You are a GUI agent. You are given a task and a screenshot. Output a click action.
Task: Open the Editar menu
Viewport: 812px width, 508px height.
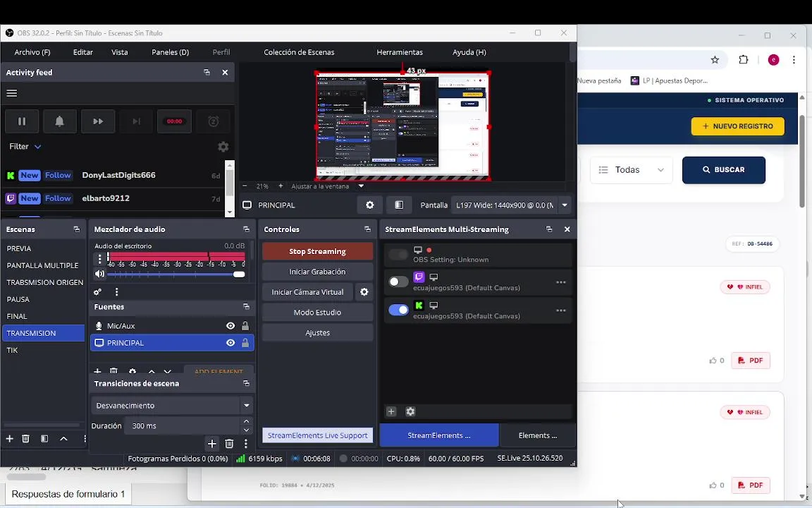click(x=83, y=52)
